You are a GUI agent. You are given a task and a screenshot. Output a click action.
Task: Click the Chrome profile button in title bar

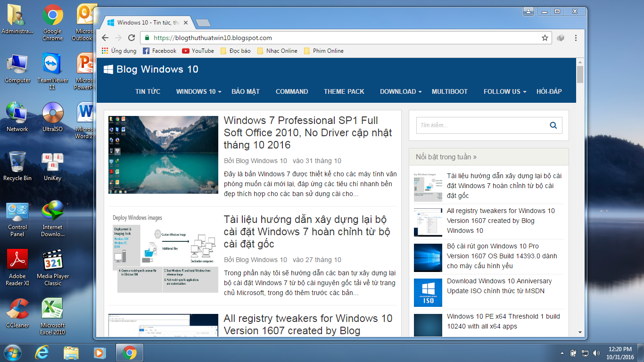tap(528, 11)
